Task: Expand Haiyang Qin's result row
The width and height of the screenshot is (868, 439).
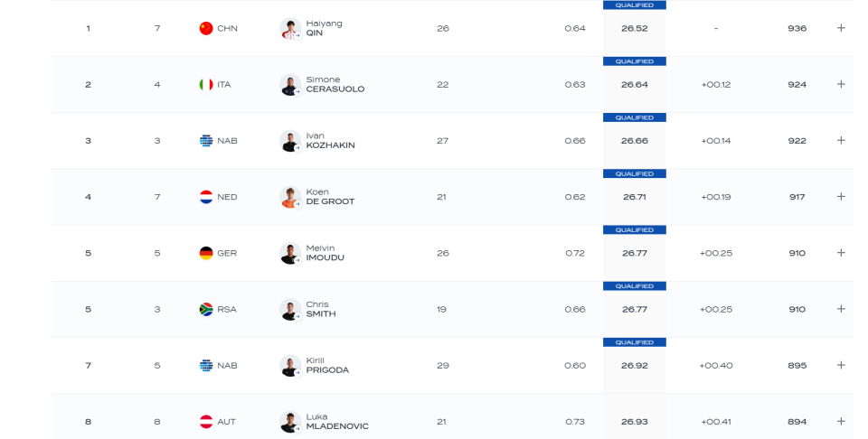Action: (841, 28)
